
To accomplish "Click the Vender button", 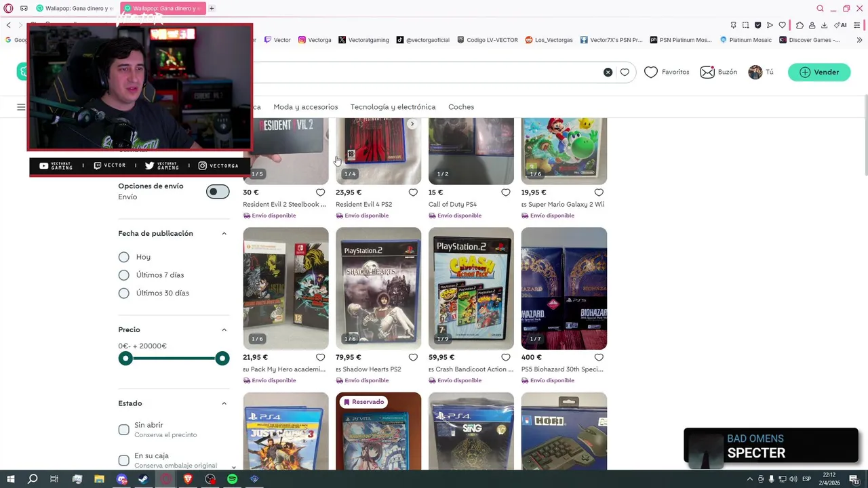I will (819, 72).
